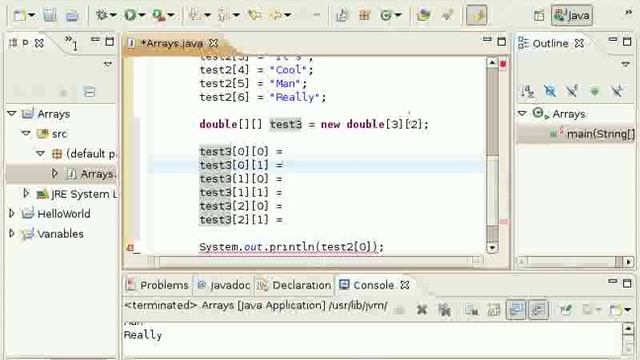Close the Outline view tab
The width and height of the screenshot is (640, 360).
click(579, 43)
